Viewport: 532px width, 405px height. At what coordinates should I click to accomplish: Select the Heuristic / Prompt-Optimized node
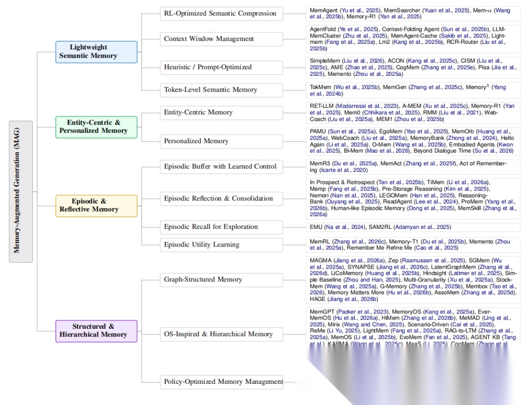221,67
